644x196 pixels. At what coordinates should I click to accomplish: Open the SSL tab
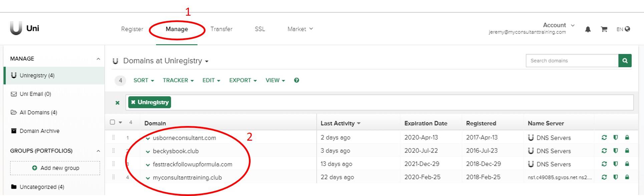(x=260, y=29)
